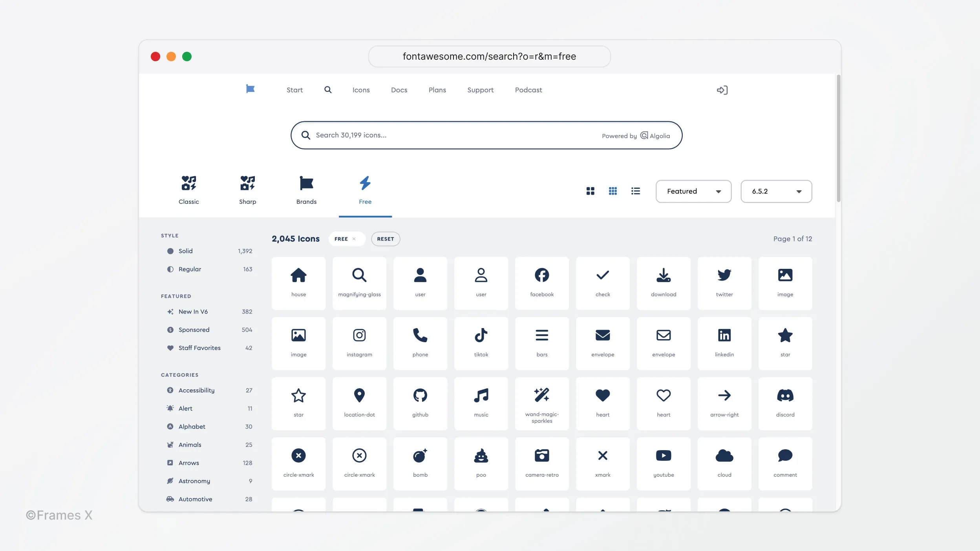Screen dimensions: 980x551
Task: Open the magnifying-glass icon card
Action: 359,283
